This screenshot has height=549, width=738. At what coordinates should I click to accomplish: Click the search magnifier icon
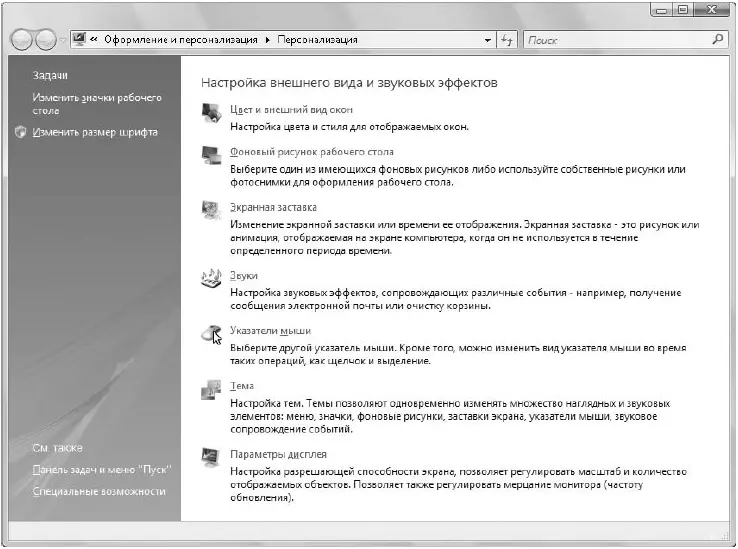point(717,40)
